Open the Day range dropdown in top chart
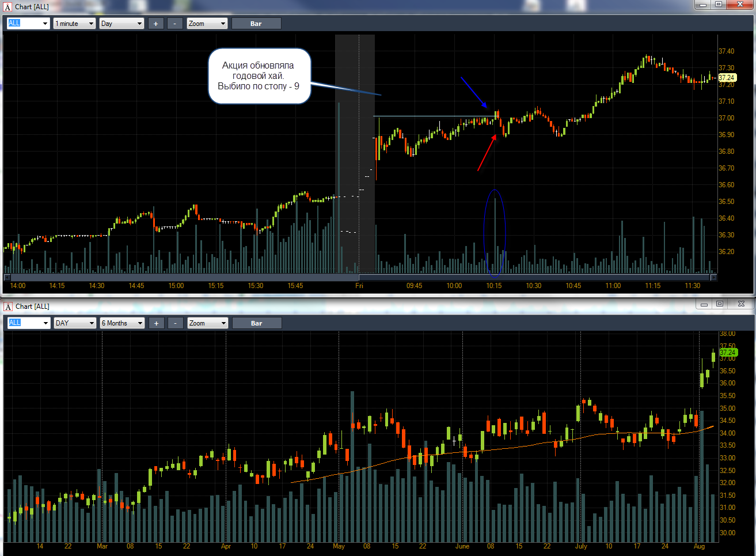Viewport: 756px width, 556px height. pyautogui.click(x=121, y=24)
